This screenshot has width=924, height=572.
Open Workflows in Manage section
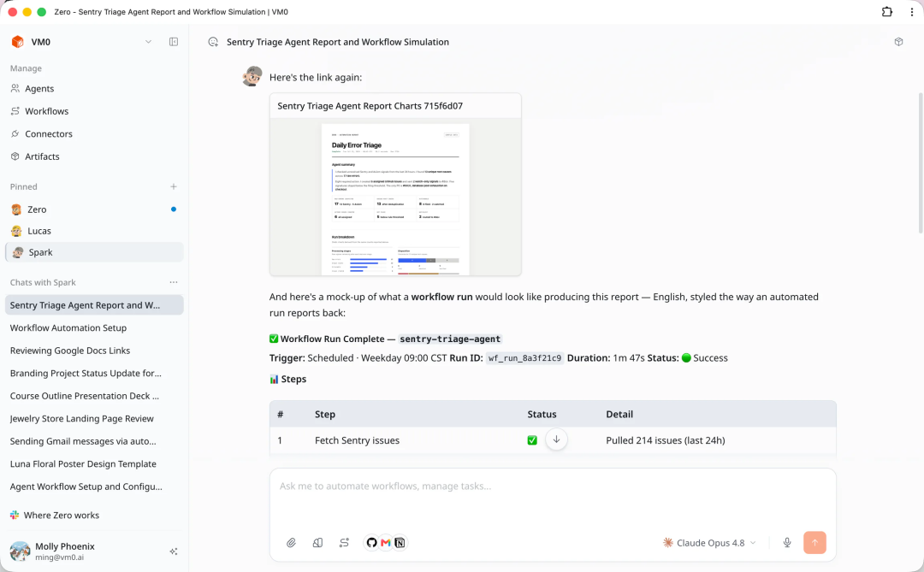pyautogui.click(x=46, y=111)
